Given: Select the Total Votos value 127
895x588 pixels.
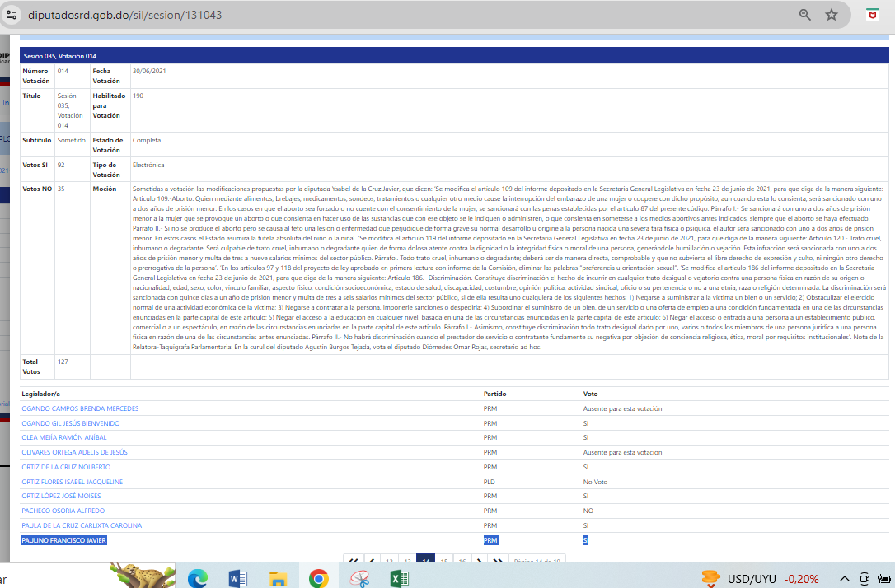Looking at the screenshot, I should point(63,362).
